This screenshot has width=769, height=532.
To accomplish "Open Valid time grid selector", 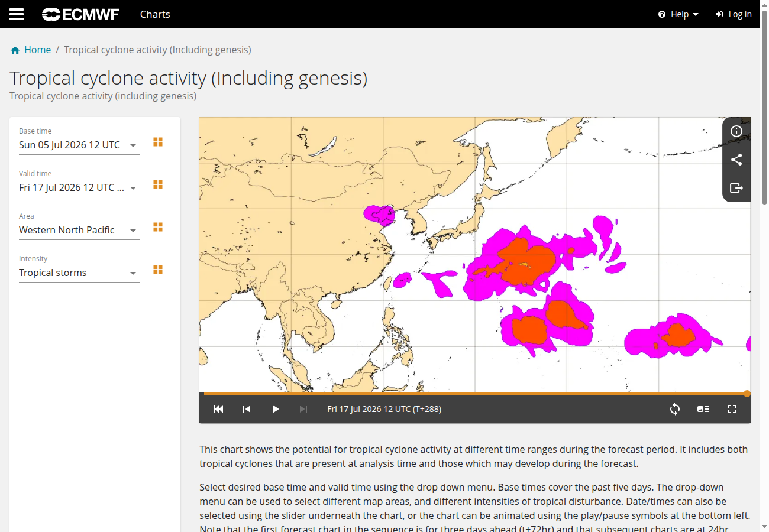I will click(x=158, y=184).
